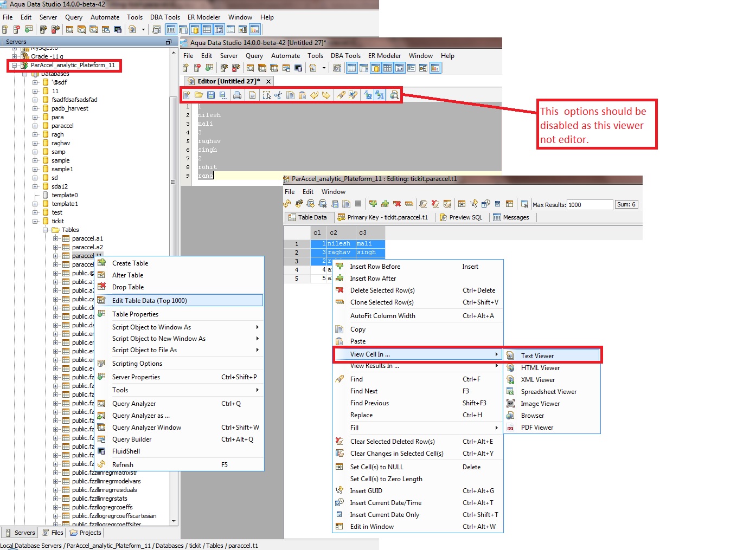This screenshot has height=550, width=756.
Task: Click the c3 column header
Action: point(370,232)
